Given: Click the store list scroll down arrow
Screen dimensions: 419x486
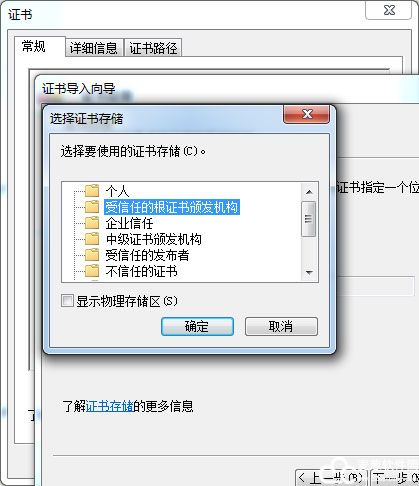Looking at the screenshot, I should click(x=309, y=273).
